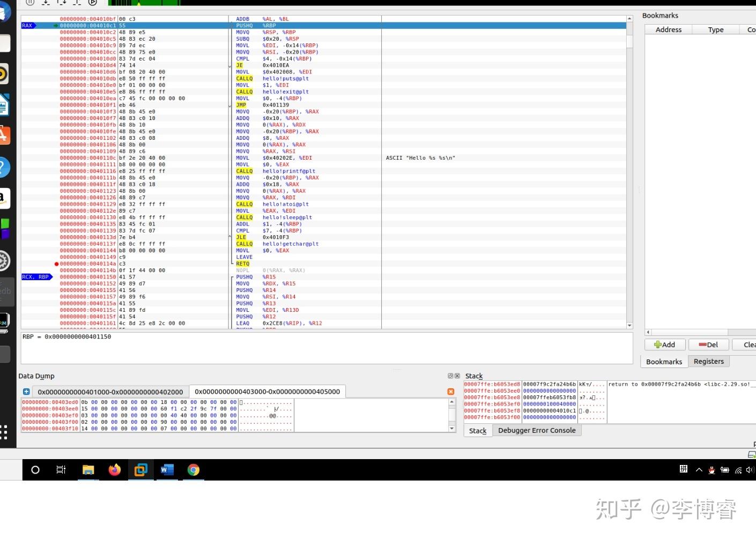Toggle the breakpoint at address 0040114a

[x=56, y=264]
